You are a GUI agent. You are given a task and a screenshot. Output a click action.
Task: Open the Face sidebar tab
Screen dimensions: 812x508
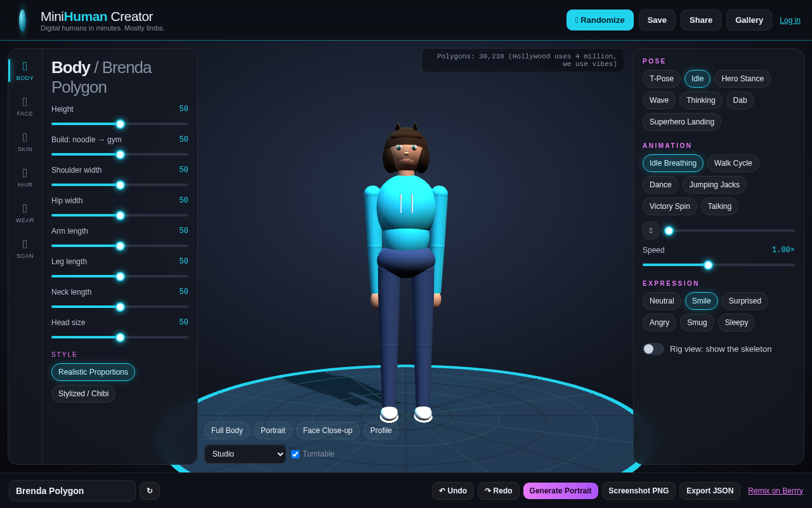pyautogui.click(x=25, y=106)
